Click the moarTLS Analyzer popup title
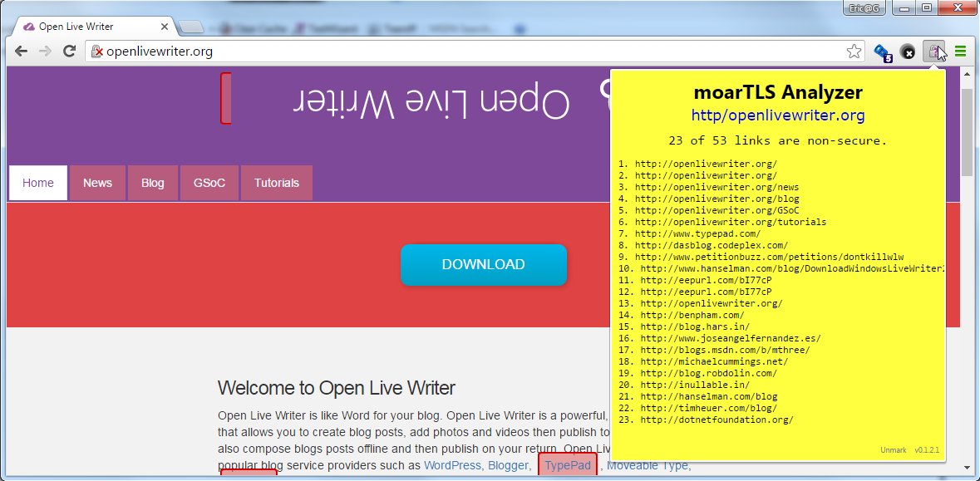Viewport: 980px width, 481px height. tap(777, 92)
